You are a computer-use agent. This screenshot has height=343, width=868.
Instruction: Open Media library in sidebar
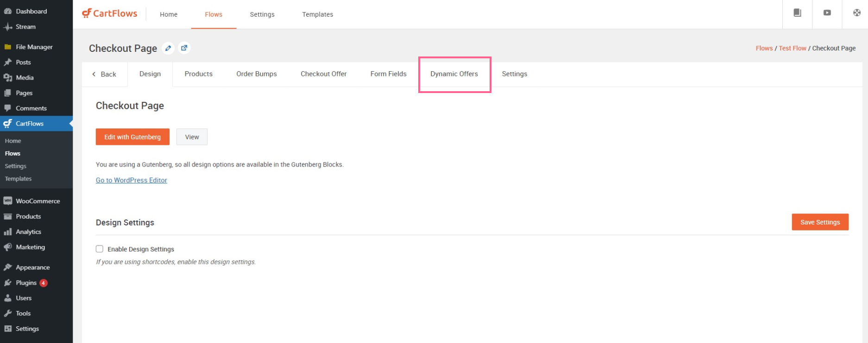click(25, 78)
